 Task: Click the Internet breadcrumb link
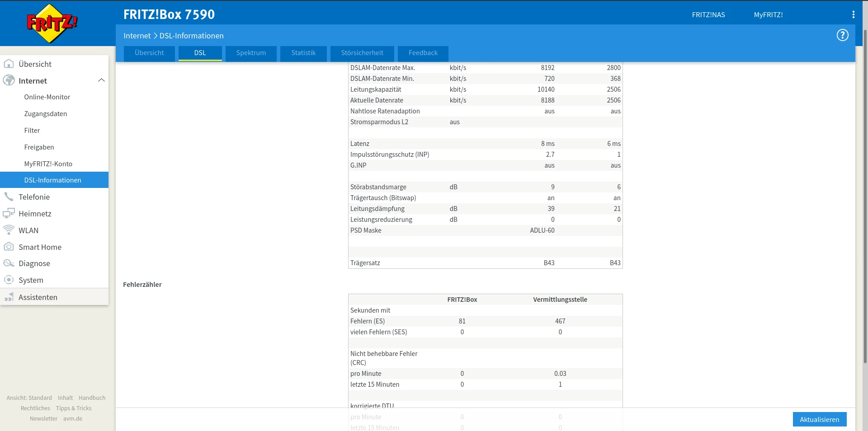point(137,36)
